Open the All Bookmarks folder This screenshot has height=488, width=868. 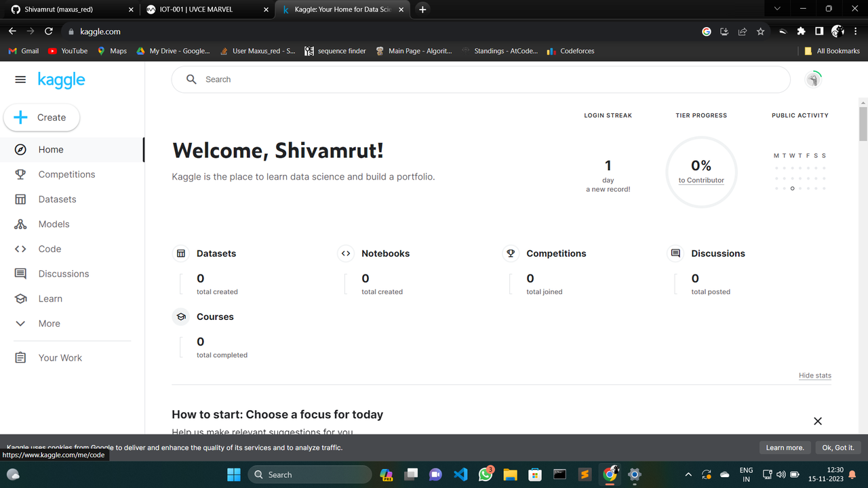click(831, 51)
